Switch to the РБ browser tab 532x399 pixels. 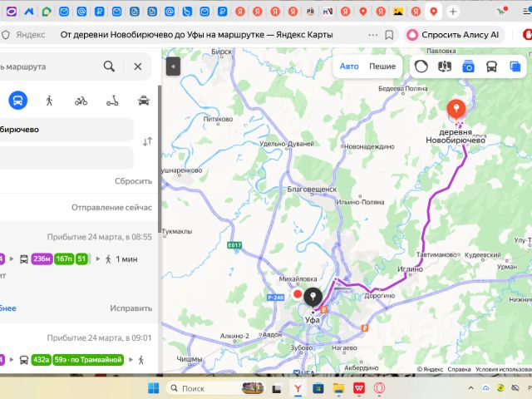[310, 12]
